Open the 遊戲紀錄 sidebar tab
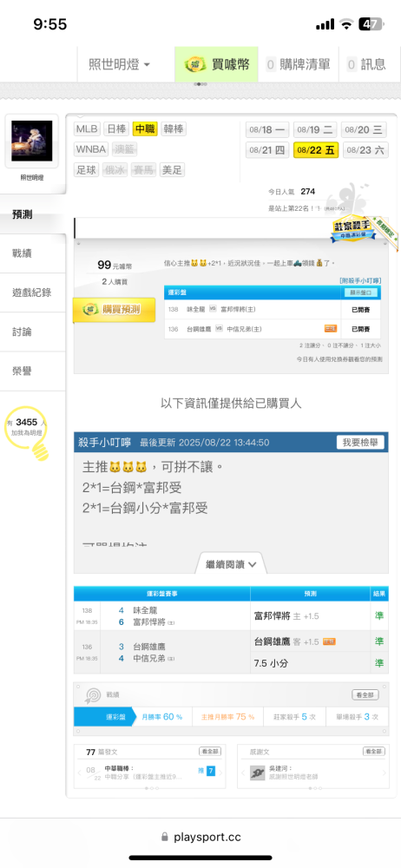 tap(33, 293)
